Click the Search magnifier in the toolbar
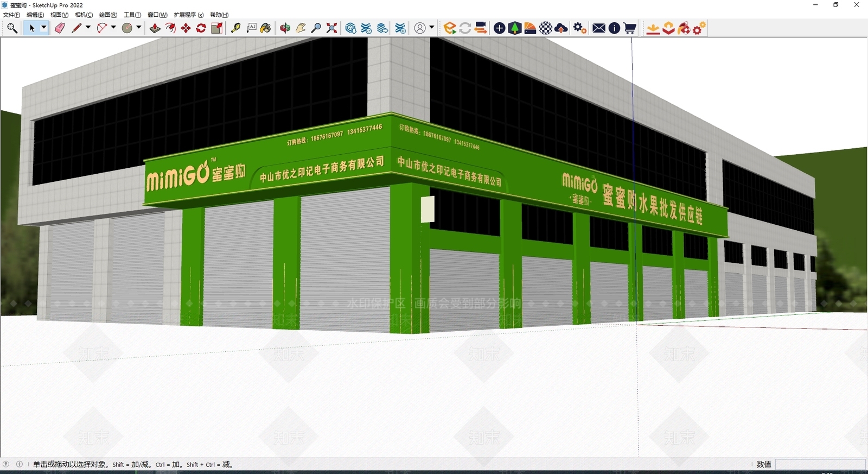 click(12, 28)
